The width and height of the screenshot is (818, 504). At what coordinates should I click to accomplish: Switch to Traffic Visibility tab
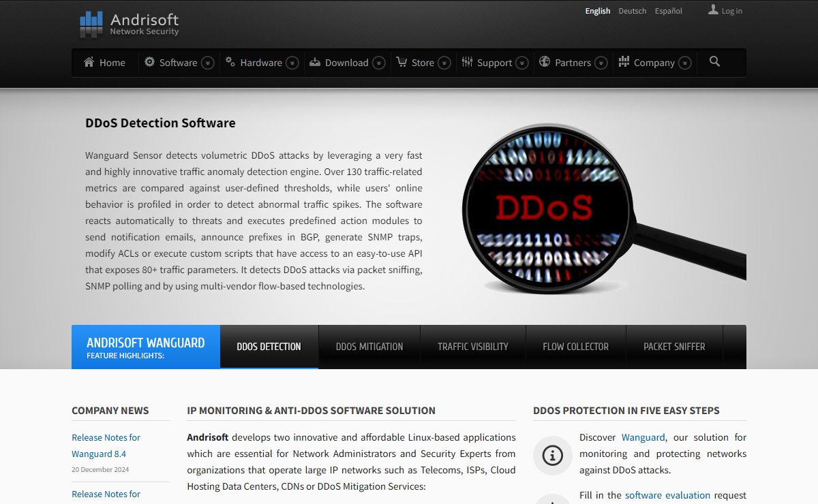[473, 347]
